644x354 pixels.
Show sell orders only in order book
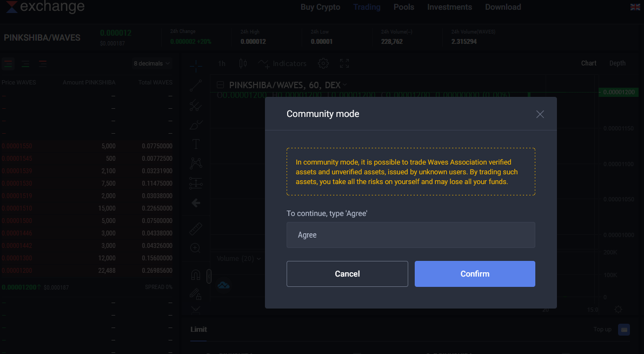(43, 63)
